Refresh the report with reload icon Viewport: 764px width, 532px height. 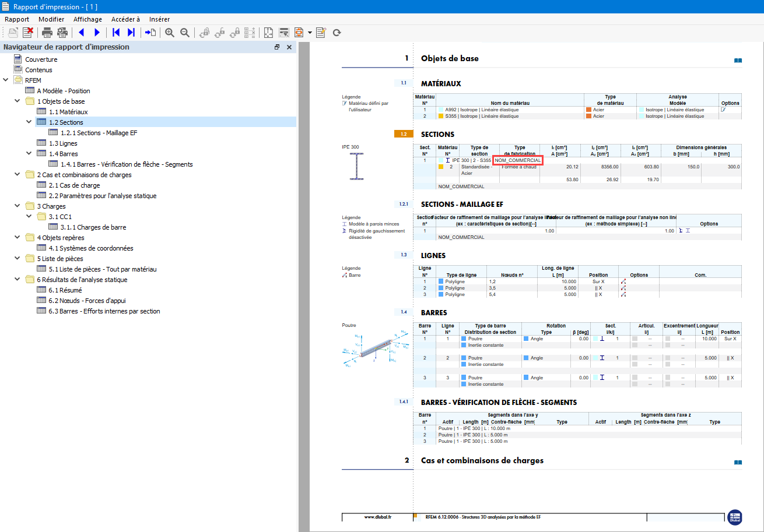click(x=337, y=33)
